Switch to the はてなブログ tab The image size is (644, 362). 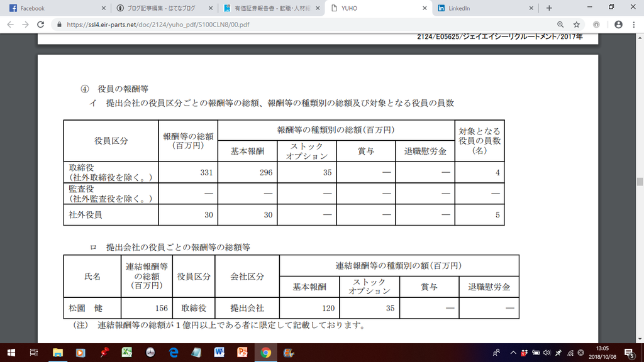pos(164,8)
